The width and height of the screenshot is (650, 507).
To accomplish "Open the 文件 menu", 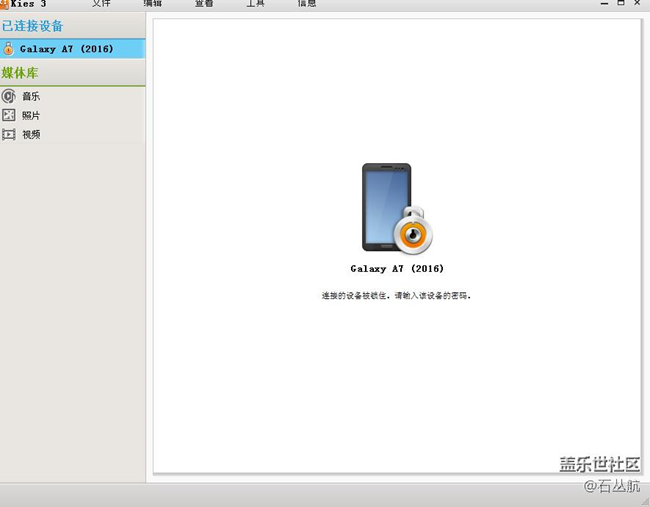I will pos(101,3).
